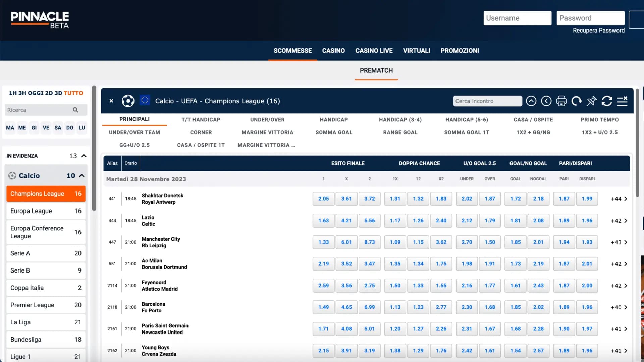Open the CASINO LIVE menu item
The width and height of the screenshot is (644, 362).
tap(374, 51)
